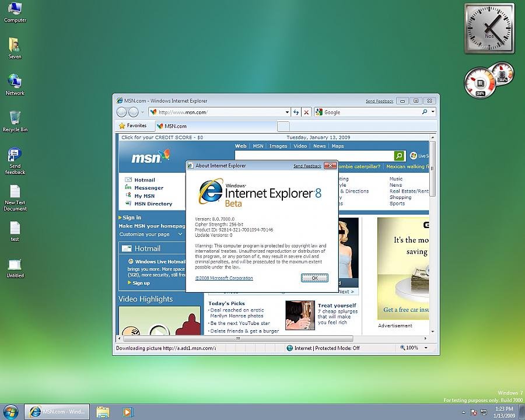Open the Network desktop icon
The image size is (525, 420).
(x=15, y=85)
